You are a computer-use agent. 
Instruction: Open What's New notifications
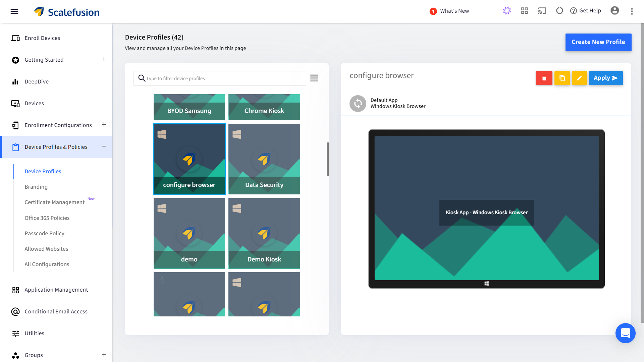point(449,11)
